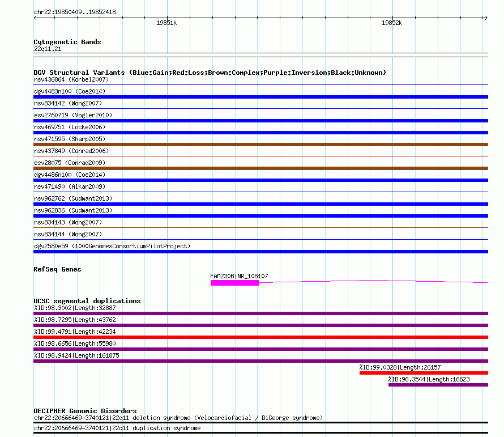
Task: Click the 19852k ruler tick label
Action: click(x=392, y=23)
